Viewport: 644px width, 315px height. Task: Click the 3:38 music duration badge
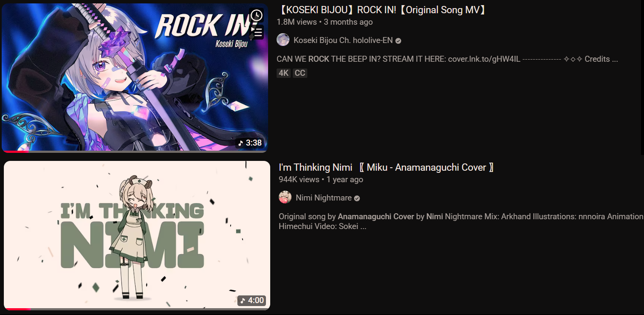tap(250, 143)
